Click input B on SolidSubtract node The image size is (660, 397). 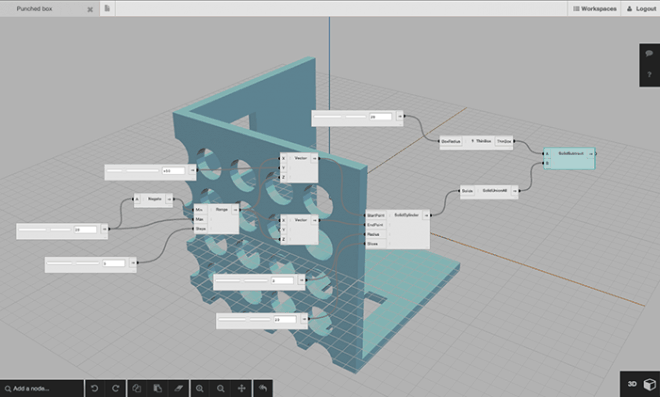[547, 163]
